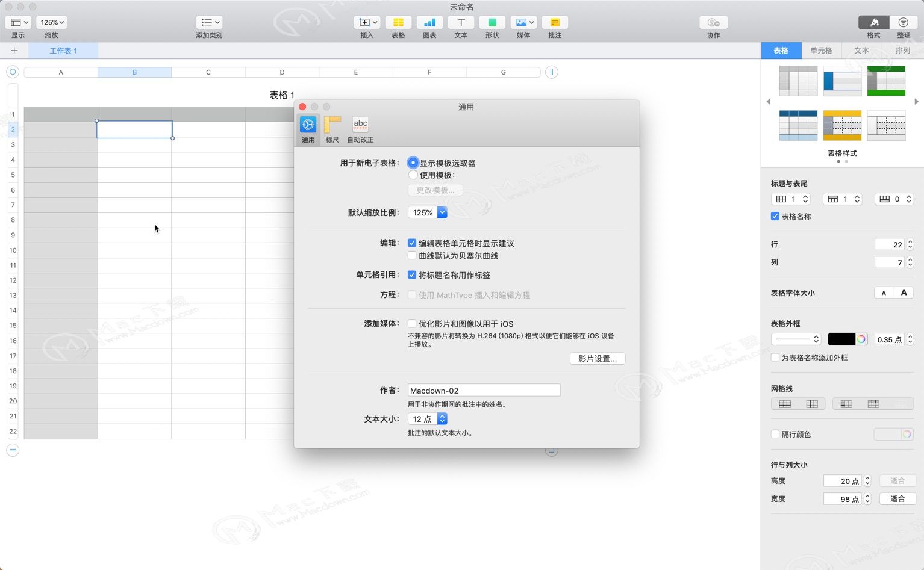
Task: Expand the toolbar zoom 125% menu
Action: (52, 23)
